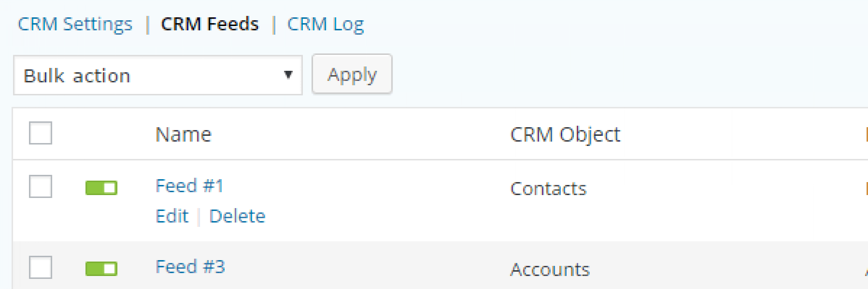Open the Bulk action dropdown
The image size is (868, 289).
[x=158, y=75]
